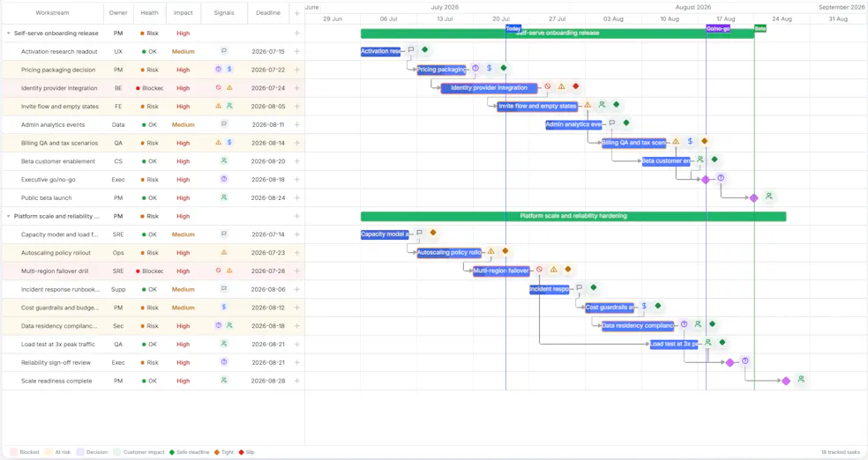The height and width of the screenshot is (460, 868).
Task: Click dollar signal icon in Cost guardrails row
Action: [224, 307]
